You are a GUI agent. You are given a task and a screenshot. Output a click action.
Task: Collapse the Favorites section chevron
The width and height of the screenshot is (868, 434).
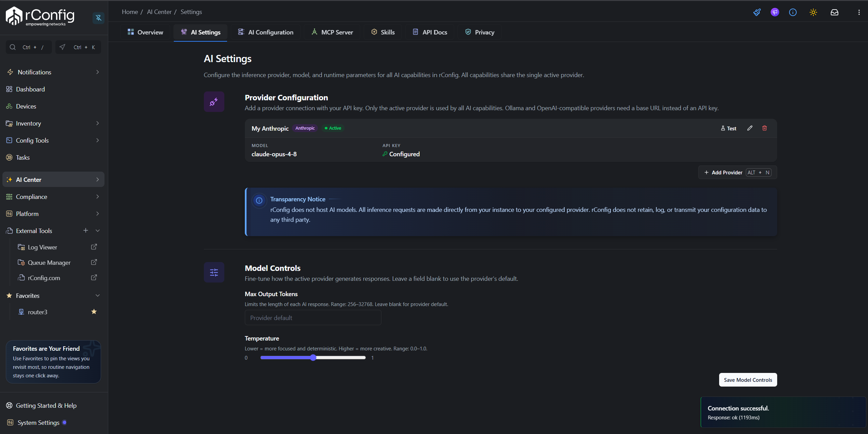(x=98, y=295)
